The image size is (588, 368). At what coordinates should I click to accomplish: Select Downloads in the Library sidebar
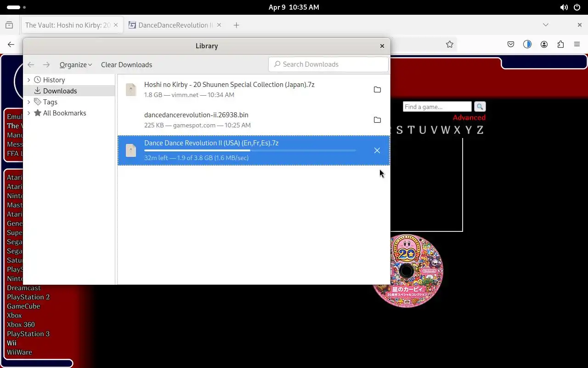coord(69,91)
